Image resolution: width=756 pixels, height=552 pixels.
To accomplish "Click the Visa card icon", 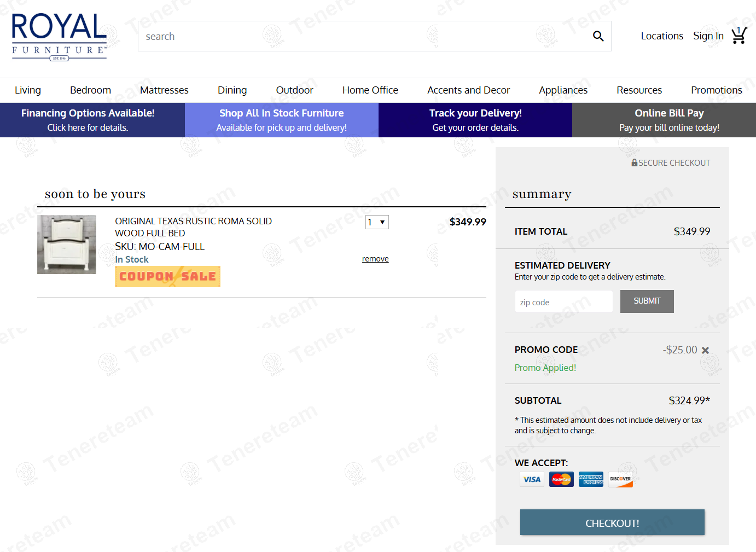I will coord(532,479).
